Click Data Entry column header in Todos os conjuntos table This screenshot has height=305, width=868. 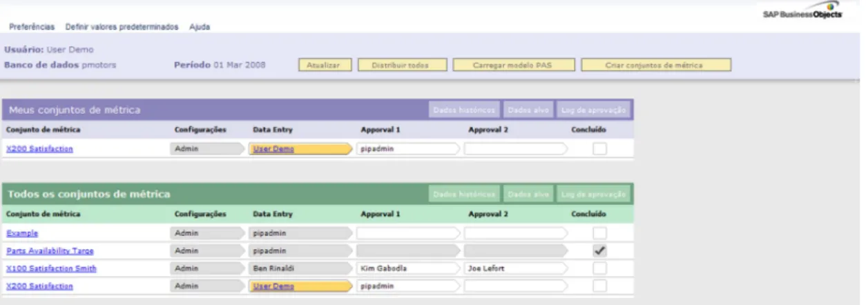[x=271, y=214]
